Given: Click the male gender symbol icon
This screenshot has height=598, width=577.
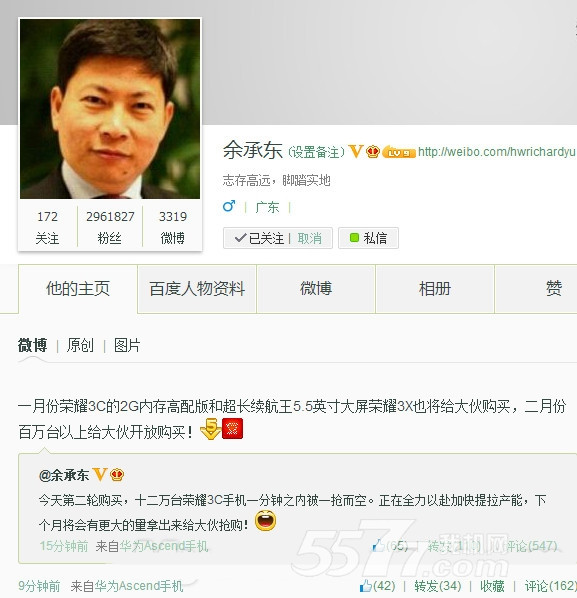Looking at the screenshot, I should pos(229,206).
